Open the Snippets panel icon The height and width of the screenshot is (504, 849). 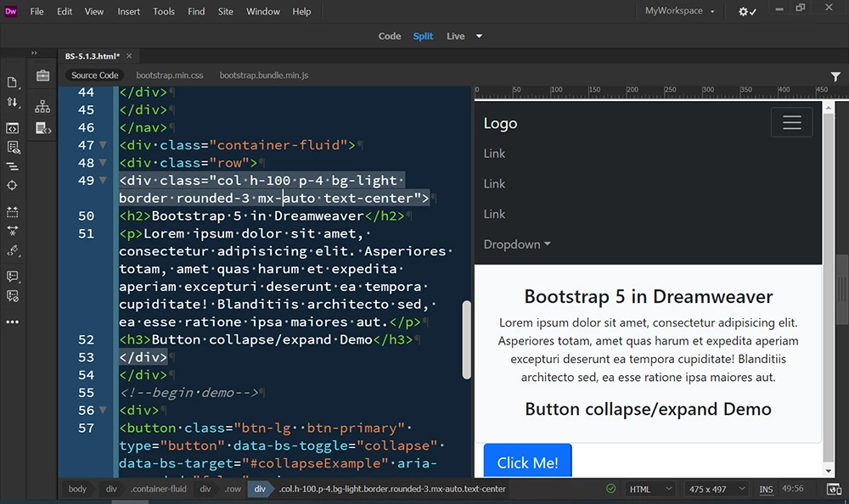click(42, 128)
